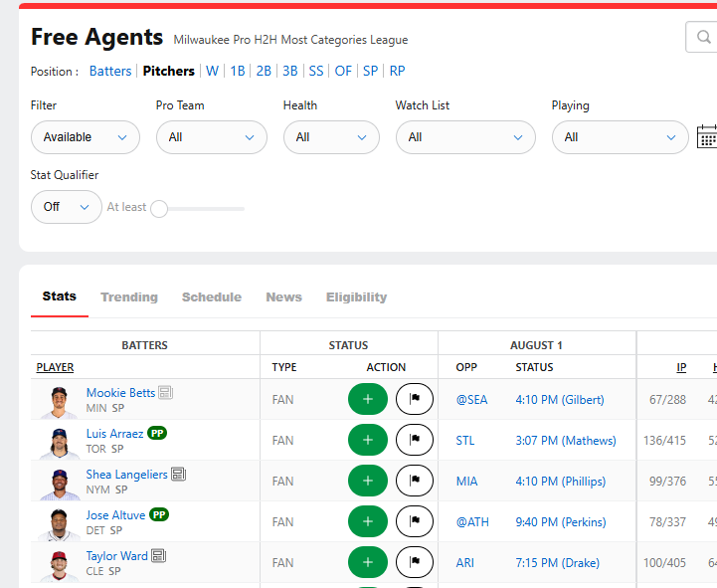
Task: Select the Pitchers position filter
Action: (169, 71)
